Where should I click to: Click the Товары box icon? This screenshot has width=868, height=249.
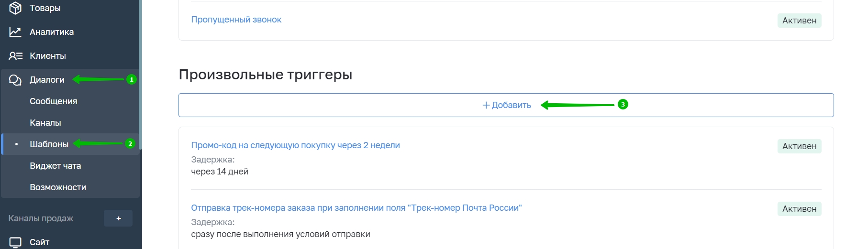[x=15, y=8]
